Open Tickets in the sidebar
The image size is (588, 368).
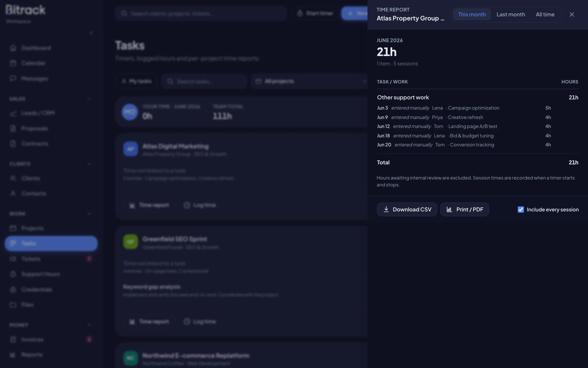coord(51,259)
